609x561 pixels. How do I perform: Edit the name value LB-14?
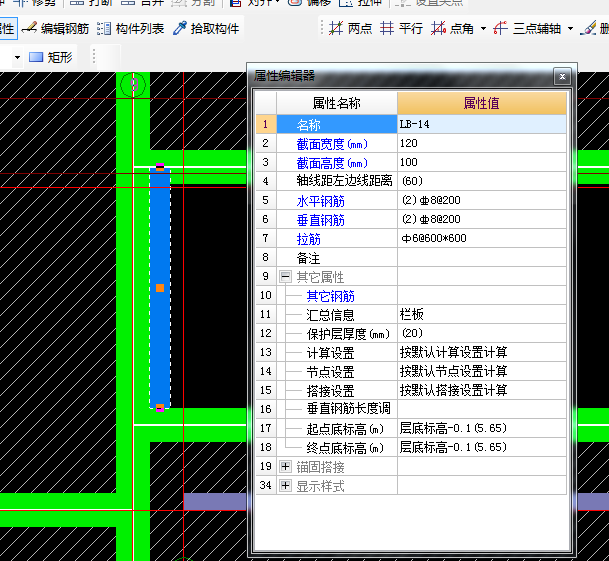click(482, 124)
